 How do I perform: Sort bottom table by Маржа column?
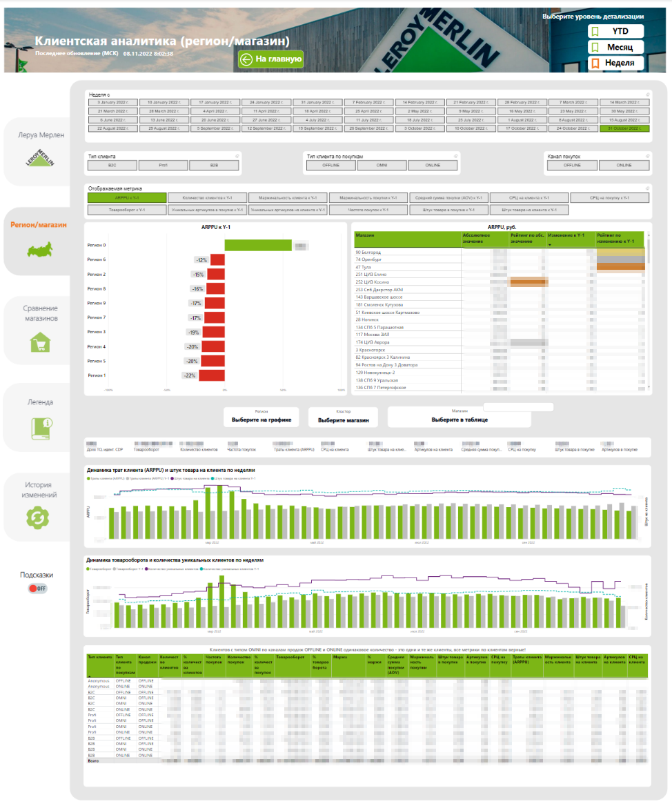click(x=349, y=666)
